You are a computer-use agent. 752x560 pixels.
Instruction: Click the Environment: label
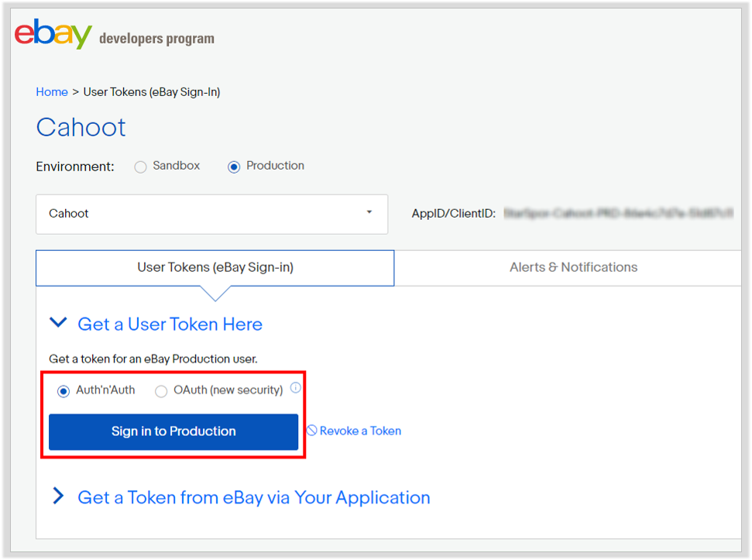75,167
